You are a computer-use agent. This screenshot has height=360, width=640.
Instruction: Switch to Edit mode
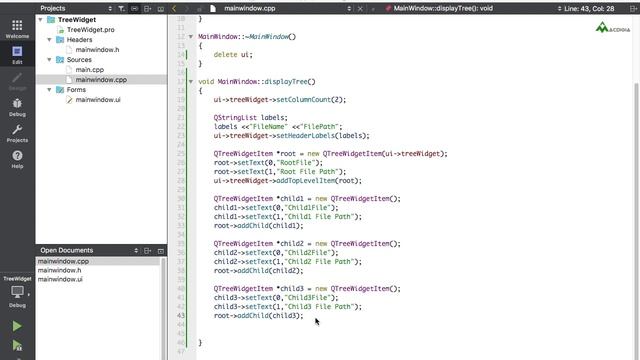coord(17,55)
